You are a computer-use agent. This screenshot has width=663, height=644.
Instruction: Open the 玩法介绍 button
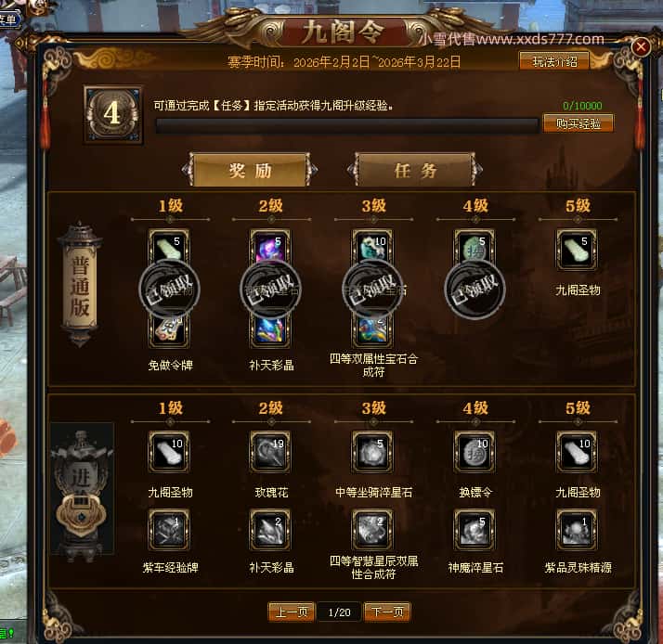pos(554,61)
